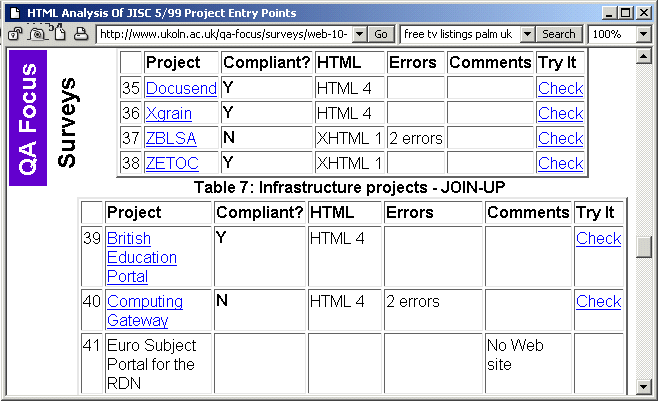Click the new page document icon

[60, 32]
